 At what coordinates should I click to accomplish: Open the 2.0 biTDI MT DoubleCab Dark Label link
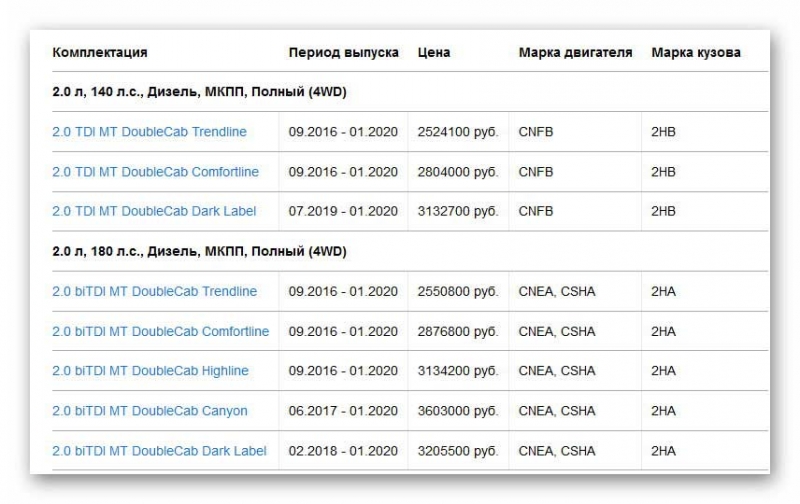159,451
